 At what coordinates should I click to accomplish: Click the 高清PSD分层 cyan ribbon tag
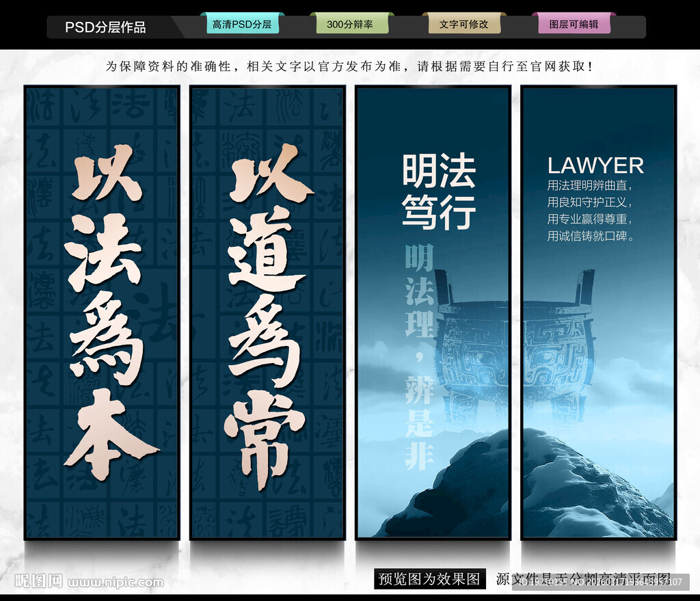coord(243,23)
